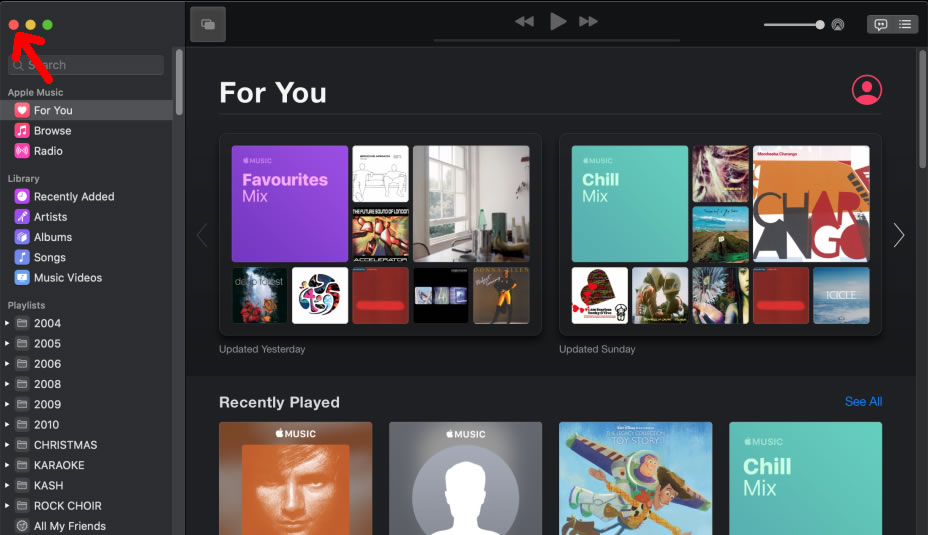Open the account profile icon
The height and width of the screenshot is (535, 928).
click(866, 90)
